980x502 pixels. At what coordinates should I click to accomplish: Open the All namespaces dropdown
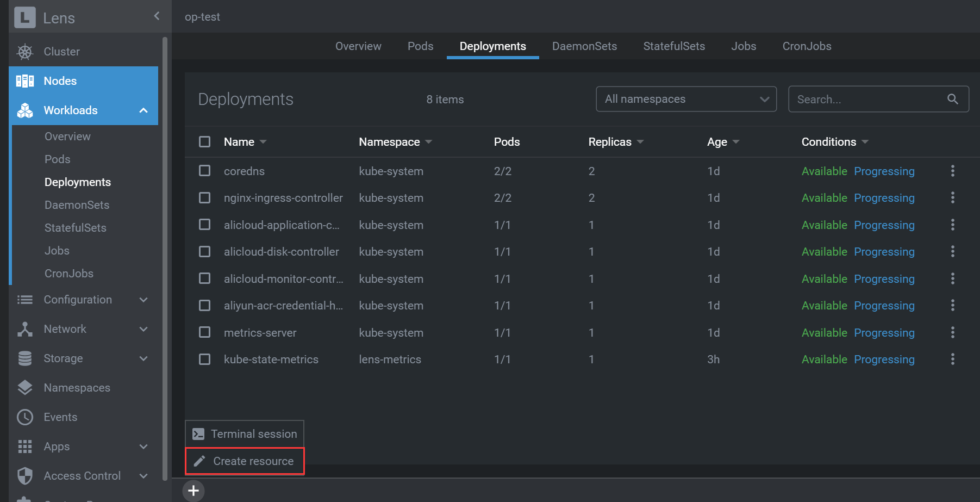tap(686, 99)
